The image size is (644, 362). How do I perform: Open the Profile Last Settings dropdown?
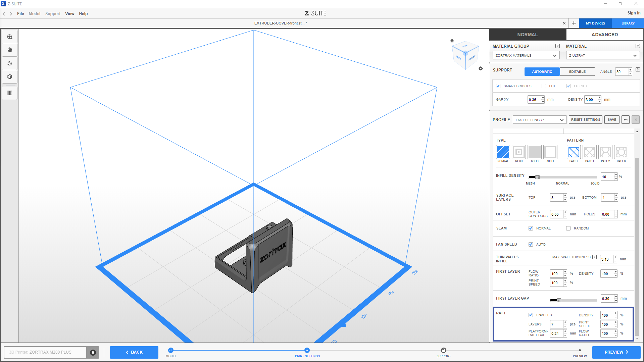[x=539, y=120]
